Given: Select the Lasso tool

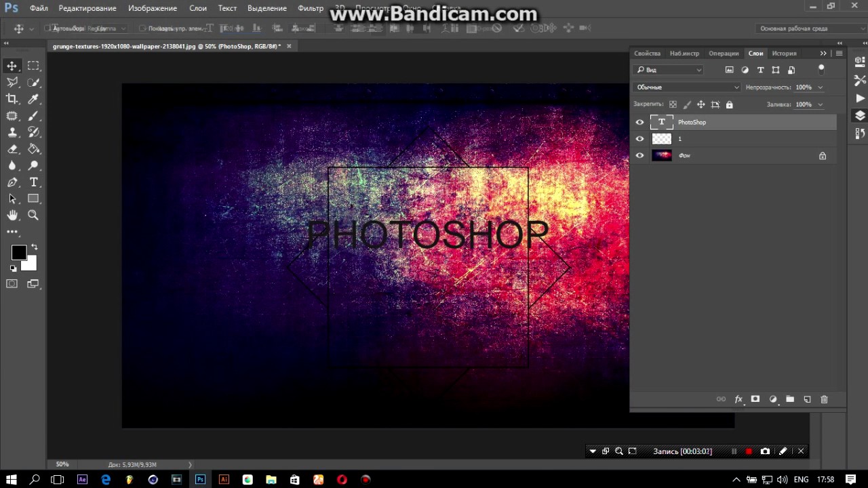Looking at the screenshot, I should point(12,82).
